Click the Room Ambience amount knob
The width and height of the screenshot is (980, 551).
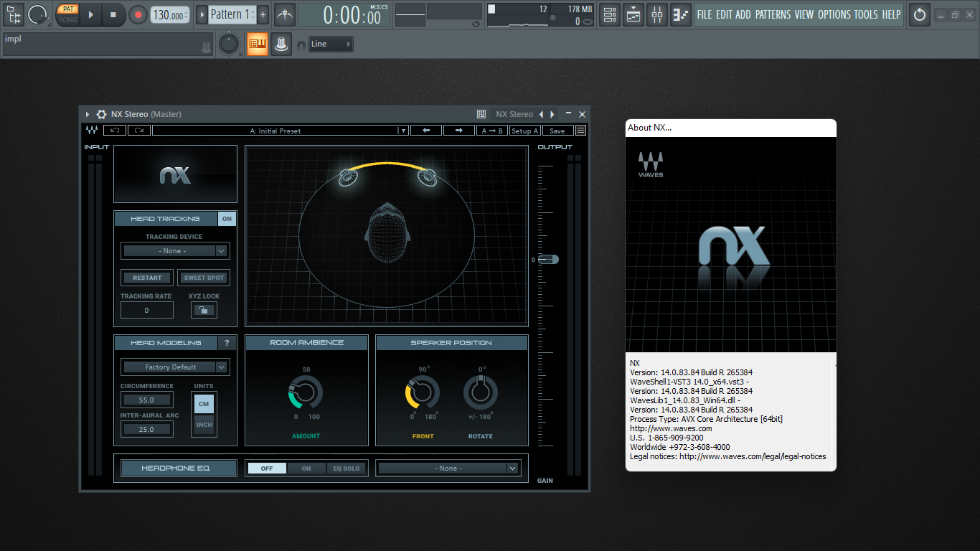point(306,393)
